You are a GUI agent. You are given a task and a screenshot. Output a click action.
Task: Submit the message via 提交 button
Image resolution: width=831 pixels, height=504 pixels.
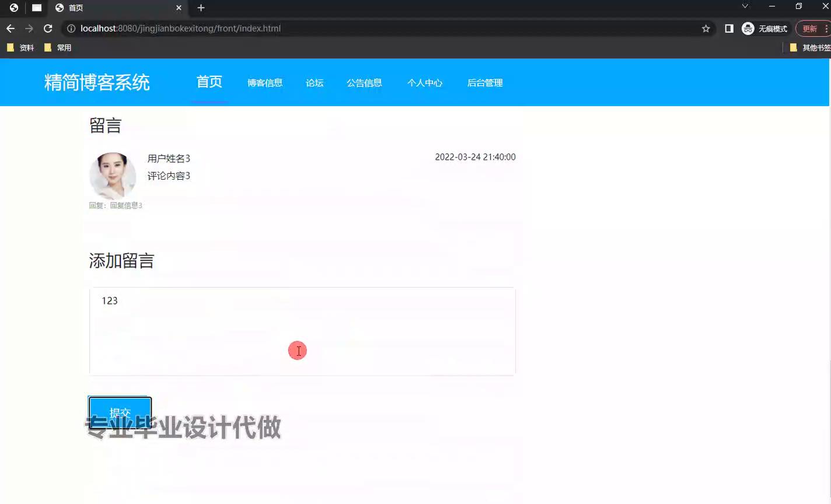click(120, 412)
